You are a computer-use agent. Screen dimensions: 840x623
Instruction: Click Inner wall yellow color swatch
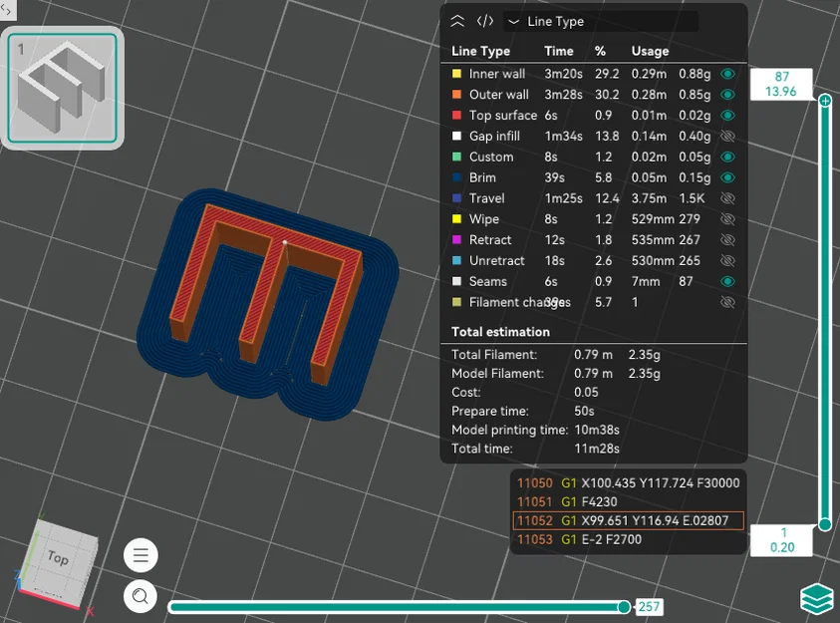tap(456, 74)
